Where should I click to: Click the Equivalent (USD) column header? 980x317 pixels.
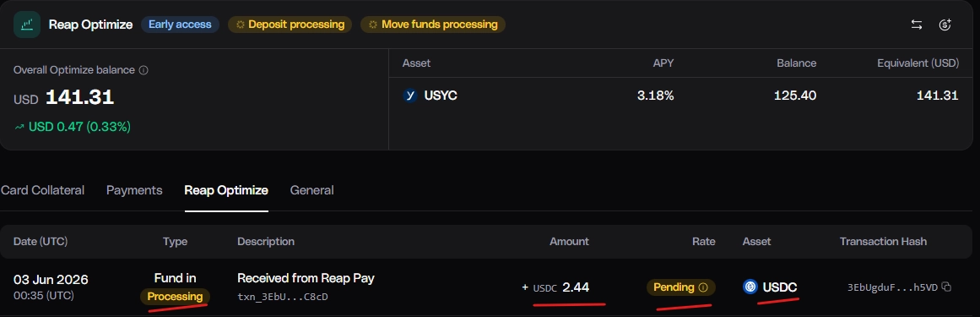click(918, 63)
